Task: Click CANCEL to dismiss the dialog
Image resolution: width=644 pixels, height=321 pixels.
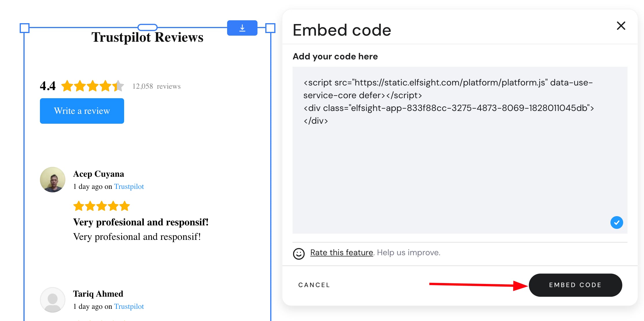Action: [x=314, y=285]
